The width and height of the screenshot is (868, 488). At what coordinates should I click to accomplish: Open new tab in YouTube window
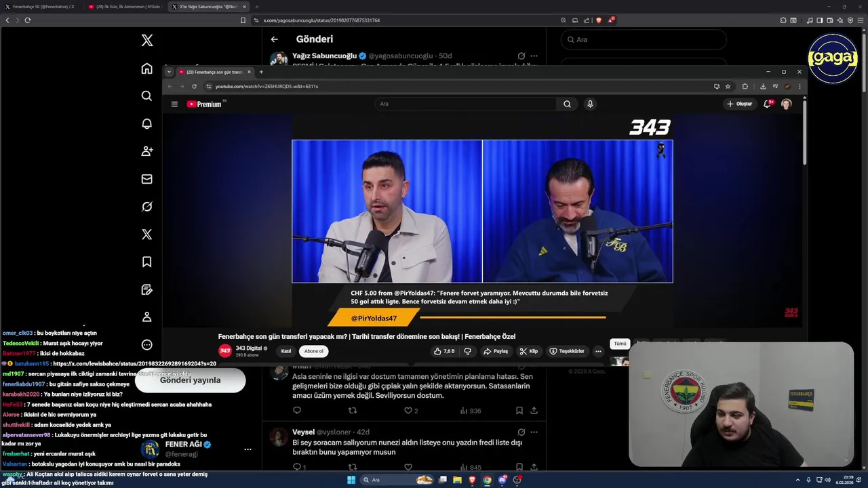pos(261,72)
